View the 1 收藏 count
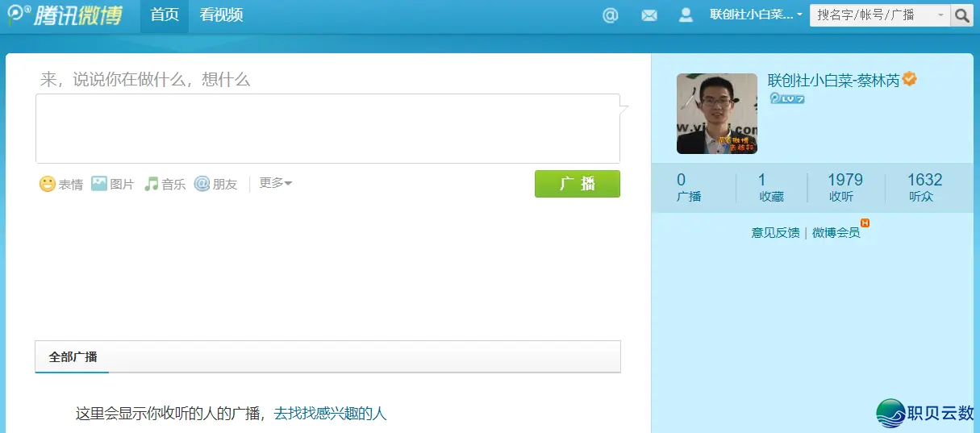This screenshot has width=980, height=433. (771, 188)
